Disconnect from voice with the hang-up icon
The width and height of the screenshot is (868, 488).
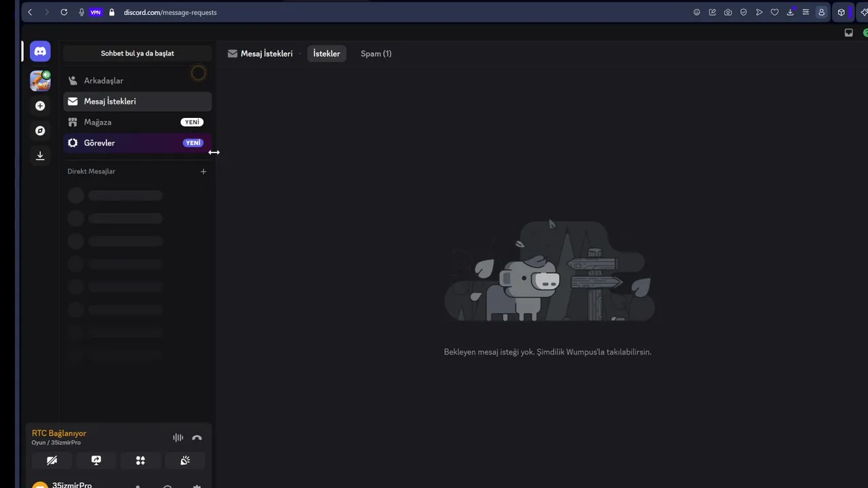click(197, 438)
